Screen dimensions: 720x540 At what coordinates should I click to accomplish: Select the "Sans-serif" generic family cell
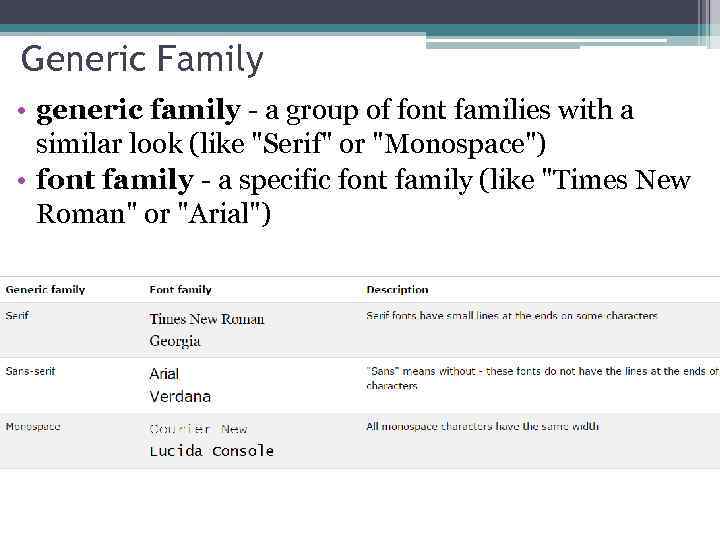30,371
